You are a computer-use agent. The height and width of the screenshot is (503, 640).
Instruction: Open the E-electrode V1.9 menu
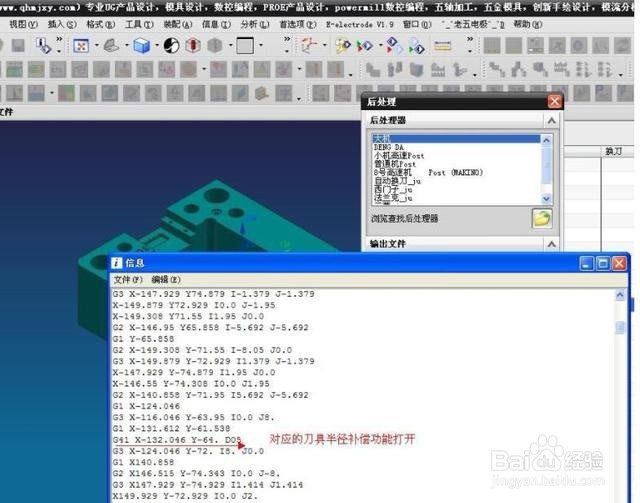(360, 24)
